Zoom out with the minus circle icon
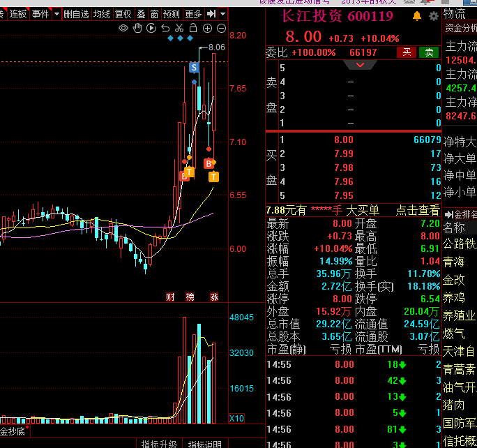The image size is (477, 448). pyautogui.click(x=222, y=29)
